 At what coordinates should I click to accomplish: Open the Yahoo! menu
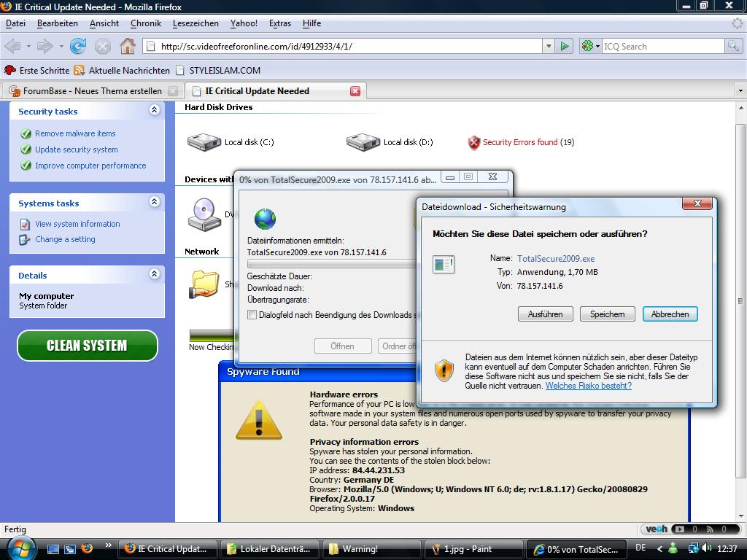[x=244, y=23]
